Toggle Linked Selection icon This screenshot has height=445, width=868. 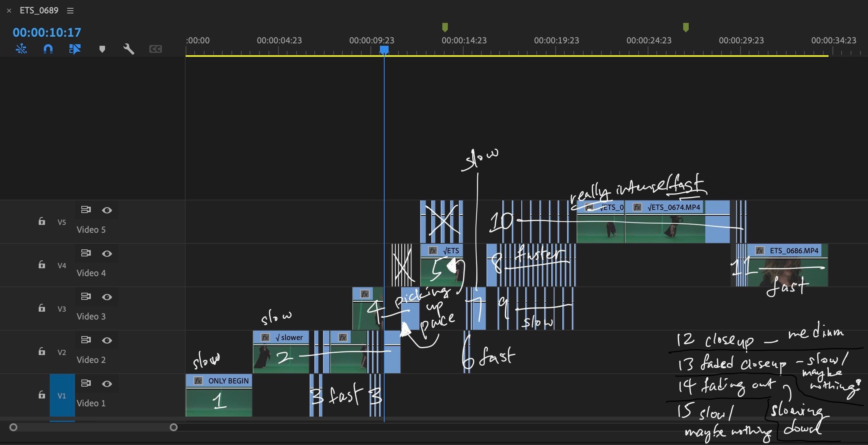75,49
